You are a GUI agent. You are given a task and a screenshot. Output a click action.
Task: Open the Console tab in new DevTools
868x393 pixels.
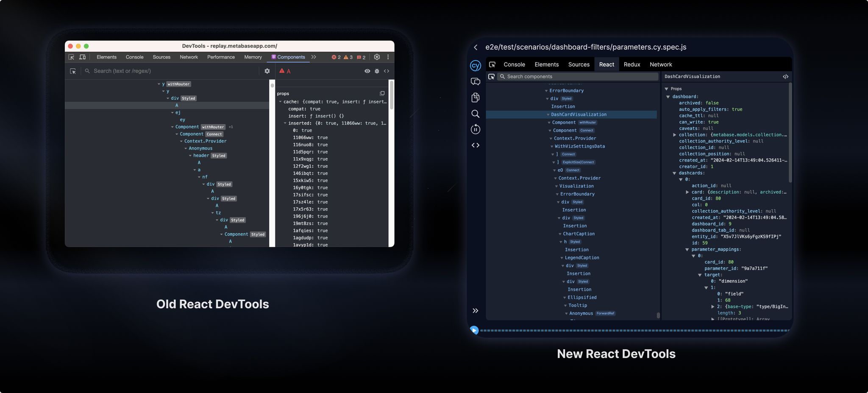coord(514,64)
